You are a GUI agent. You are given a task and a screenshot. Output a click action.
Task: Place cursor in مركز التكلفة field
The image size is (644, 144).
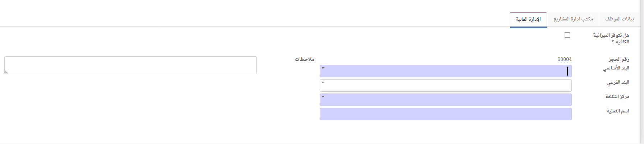point(445,100)
